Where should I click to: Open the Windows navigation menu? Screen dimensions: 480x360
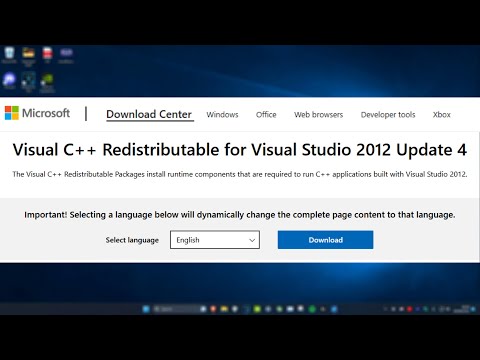coord(222,115)
